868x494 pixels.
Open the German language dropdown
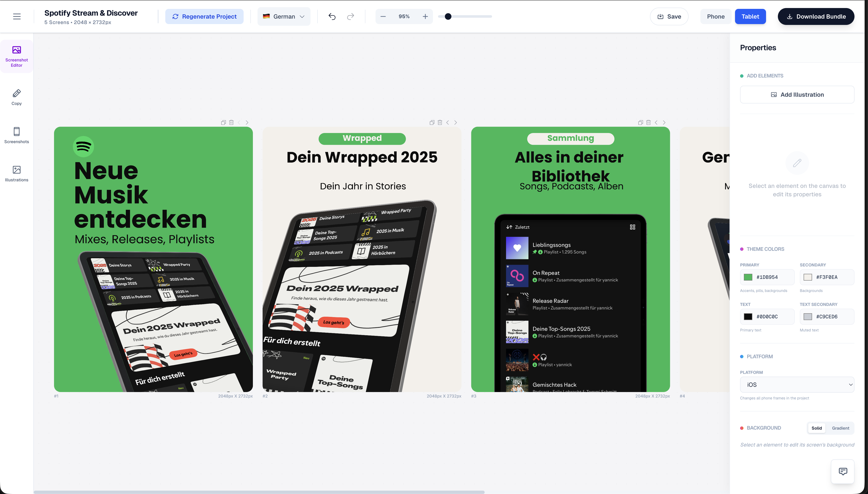click(x=284, y=16)
